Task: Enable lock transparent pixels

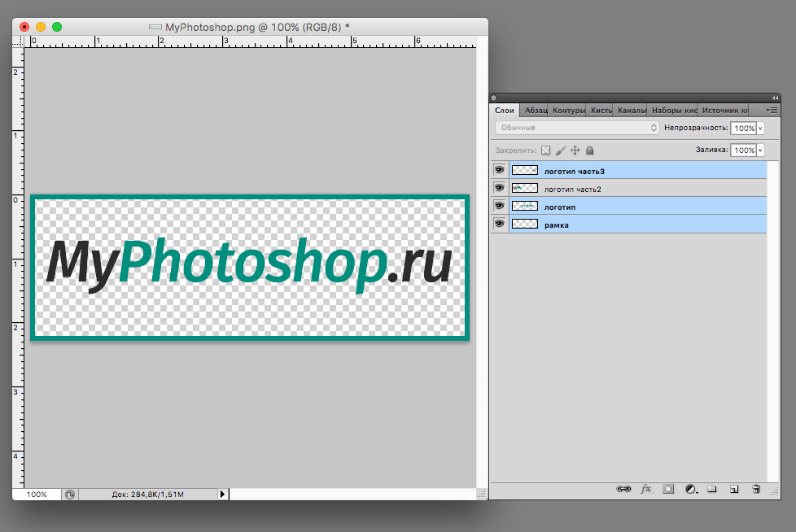Action: pos(545,150)
